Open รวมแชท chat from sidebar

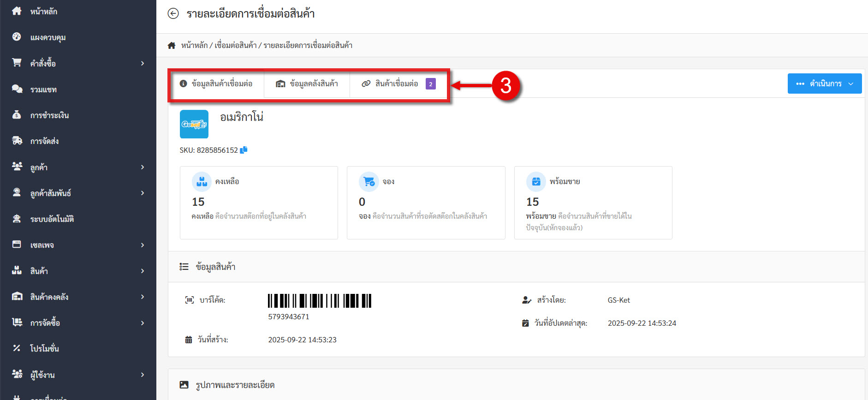tap(43, 90)
